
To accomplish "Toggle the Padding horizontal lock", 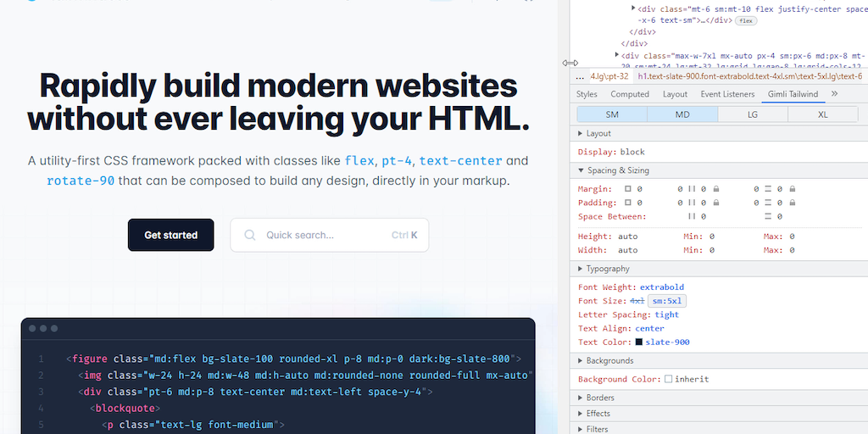I will point(716,203).
